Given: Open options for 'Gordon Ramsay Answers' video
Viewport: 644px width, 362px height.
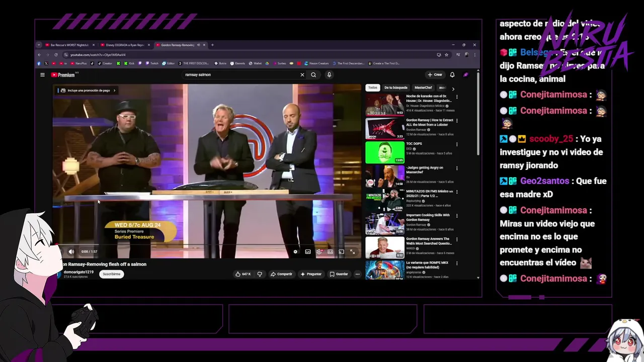Looking at the screenshot, I should 457,239.
